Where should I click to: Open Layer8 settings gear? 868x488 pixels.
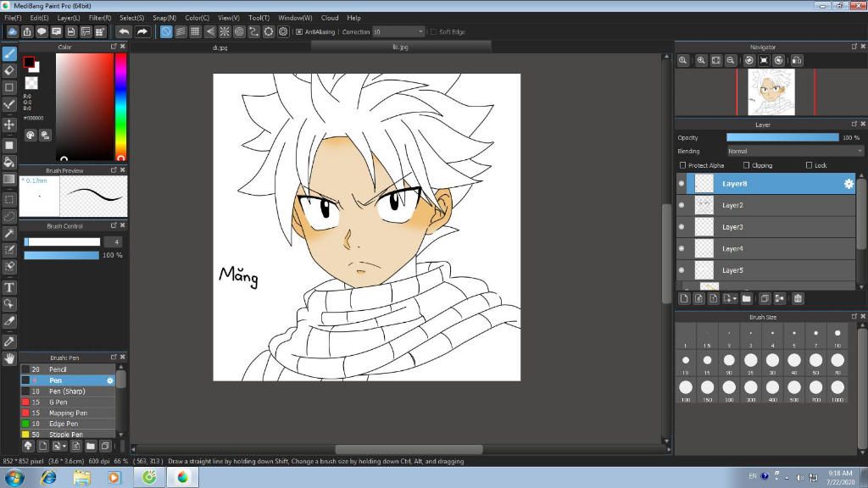(849, 184)
